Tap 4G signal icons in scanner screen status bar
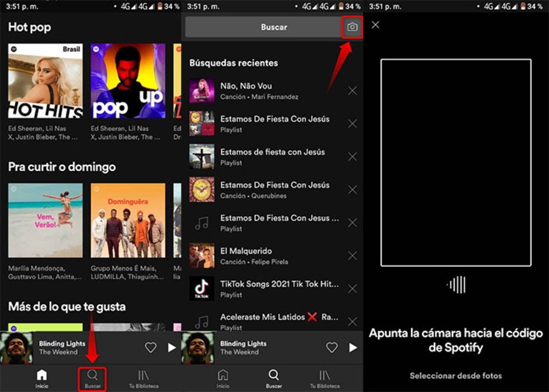 coord(501,6)
